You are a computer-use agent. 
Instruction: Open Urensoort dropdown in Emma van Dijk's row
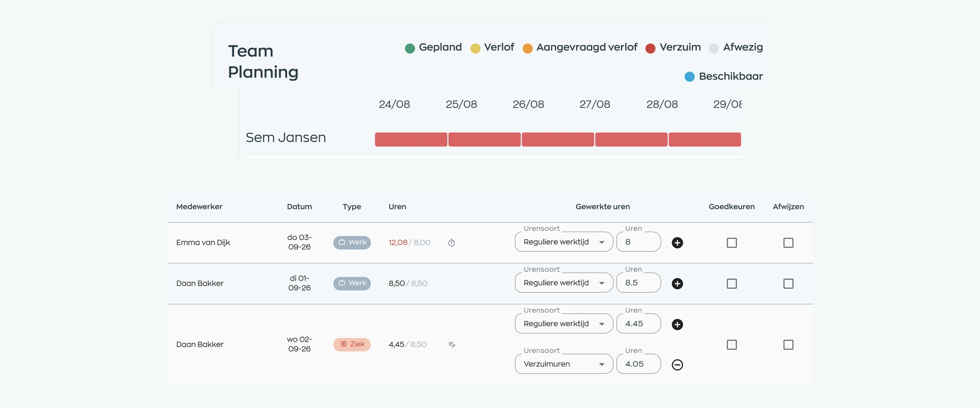[x=564, y=242]
